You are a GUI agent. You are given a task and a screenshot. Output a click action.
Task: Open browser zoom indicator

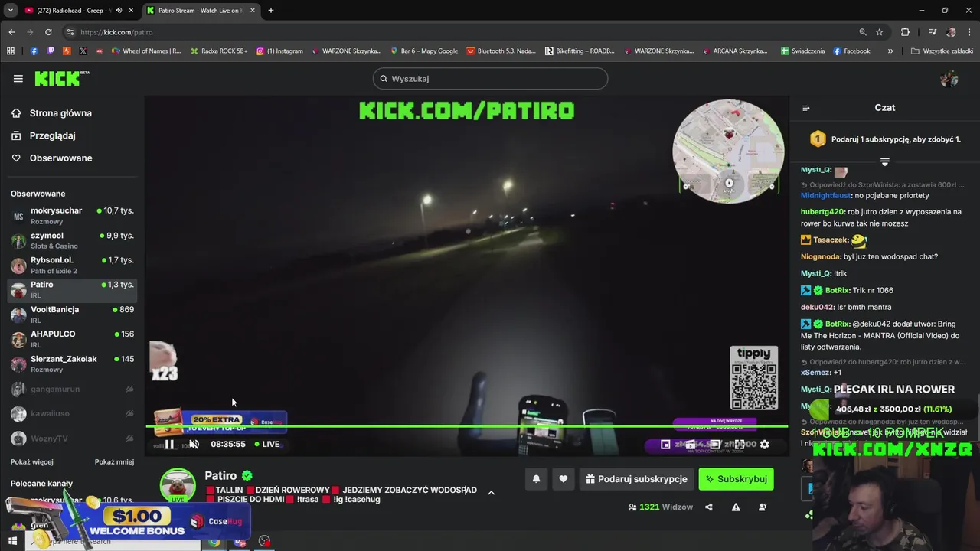click(863, 32)
